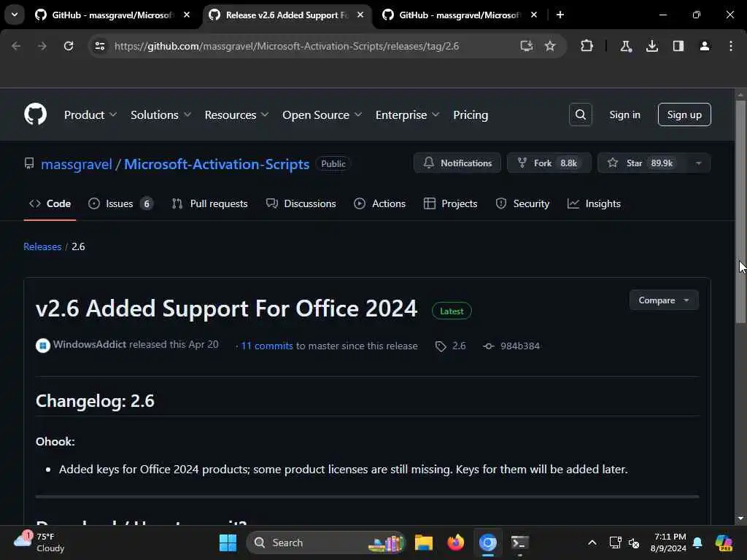Open the browser three-dot menu
Screen dimensions: 747x560
pyautogui.click(x=730, y=46)
